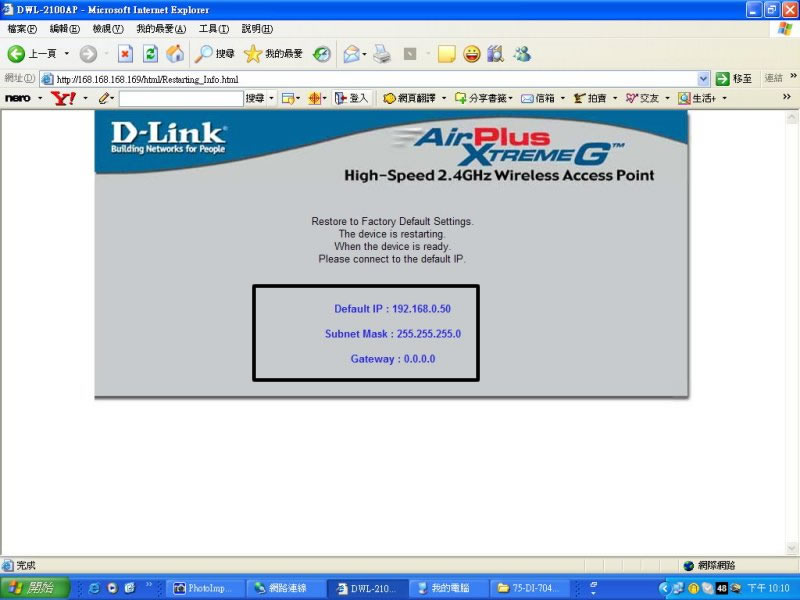Open 拍賣 auctions on the Yahoo toolbar
800x600 pixels.
click(x=590, y=98)
